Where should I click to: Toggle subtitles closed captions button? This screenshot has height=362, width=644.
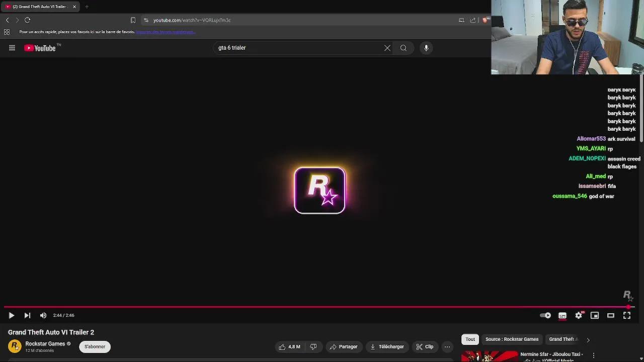point(562,315)
